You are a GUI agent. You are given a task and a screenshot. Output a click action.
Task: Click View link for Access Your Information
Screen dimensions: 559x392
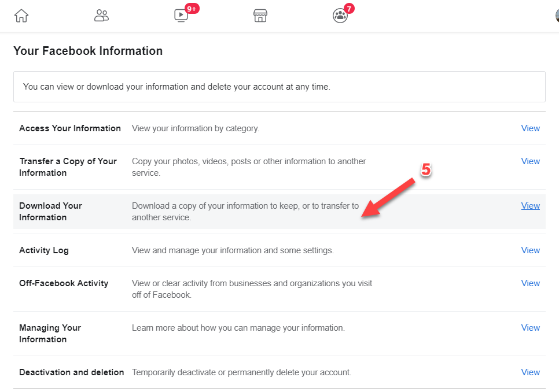pyautogui.click(x=530, y=128)
